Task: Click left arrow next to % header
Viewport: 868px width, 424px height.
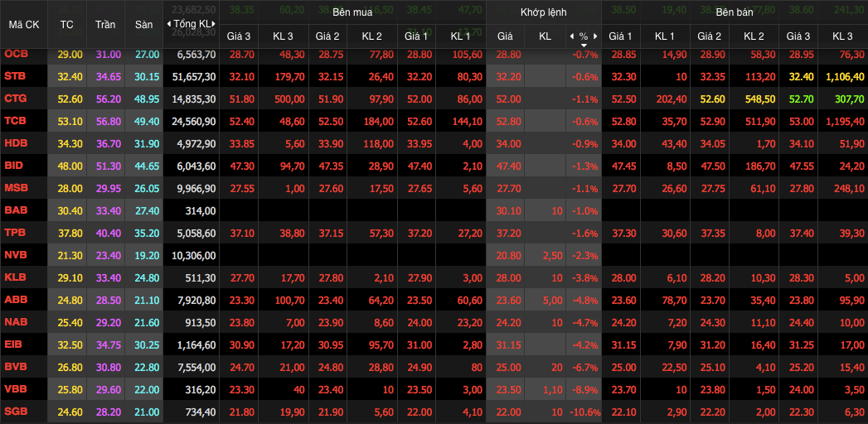Action: pyautogui.click(x=571, y=36)
